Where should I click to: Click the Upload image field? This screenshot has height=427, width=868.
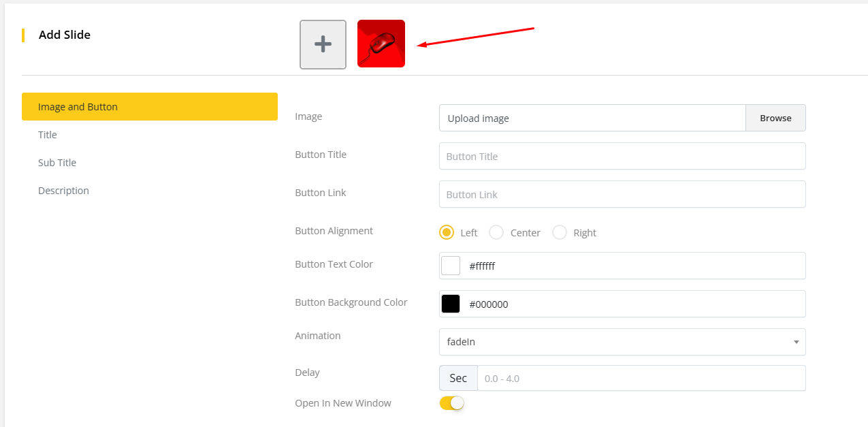click(x=592, y=118)
